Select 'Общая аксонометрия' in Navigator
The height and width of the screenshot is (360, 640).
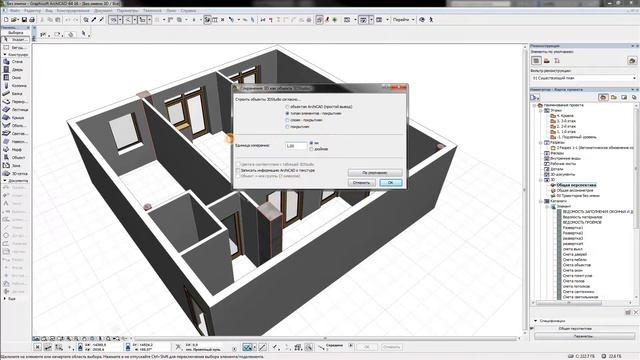point(575,190)
